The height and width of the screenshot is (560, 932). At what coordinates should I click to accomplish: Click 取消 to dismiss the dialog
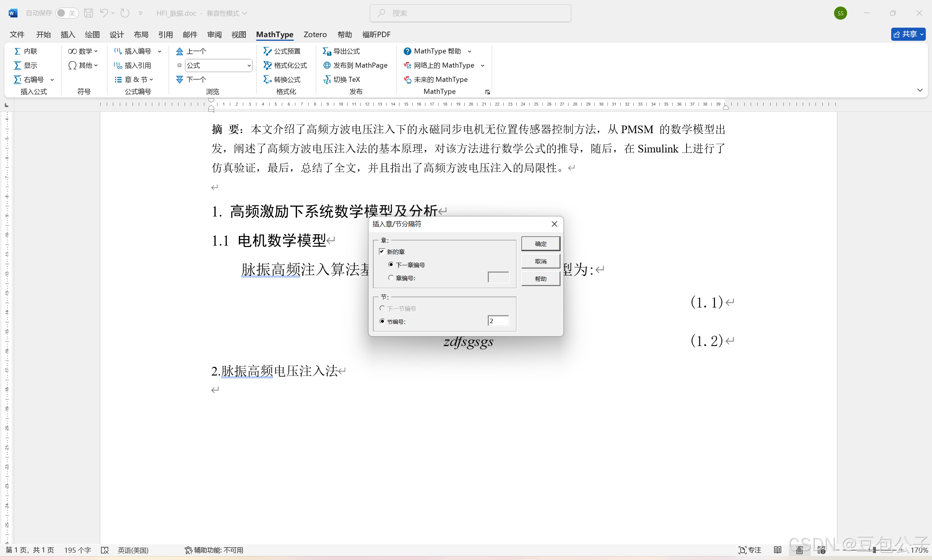tap(540, 261)
